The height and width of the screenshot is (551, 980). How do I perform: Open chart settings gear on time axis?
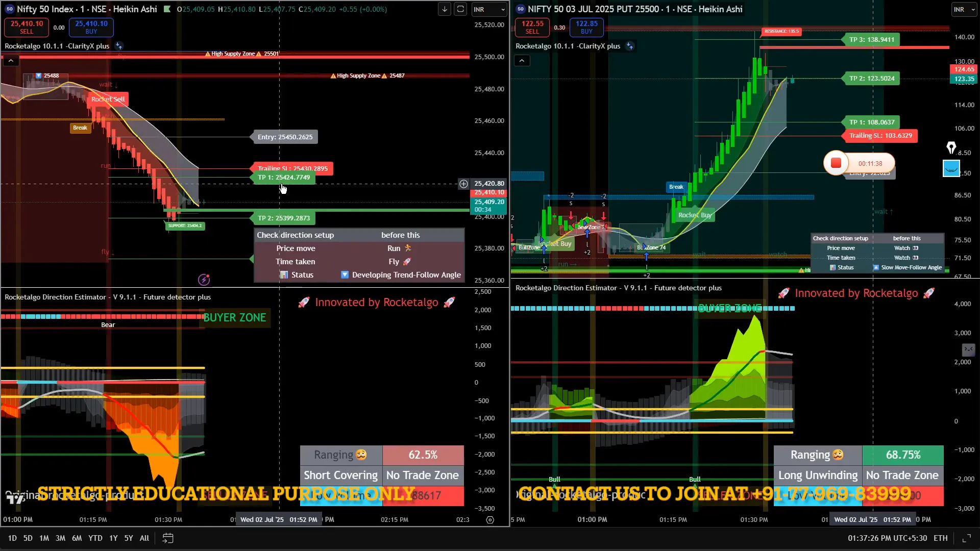490,520
